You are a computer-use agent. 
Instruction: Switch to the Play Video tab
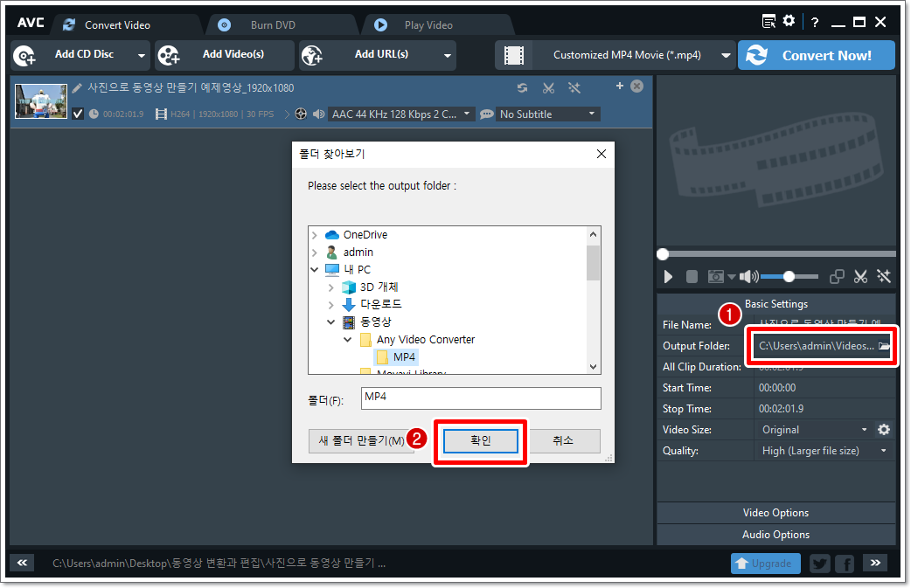pos(428,25)
